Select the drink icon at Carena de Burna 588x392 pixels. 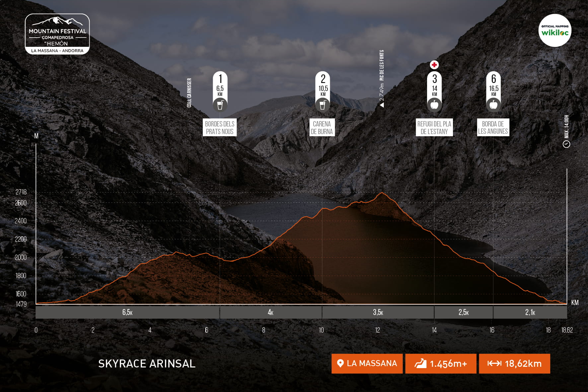coord(323,105)
